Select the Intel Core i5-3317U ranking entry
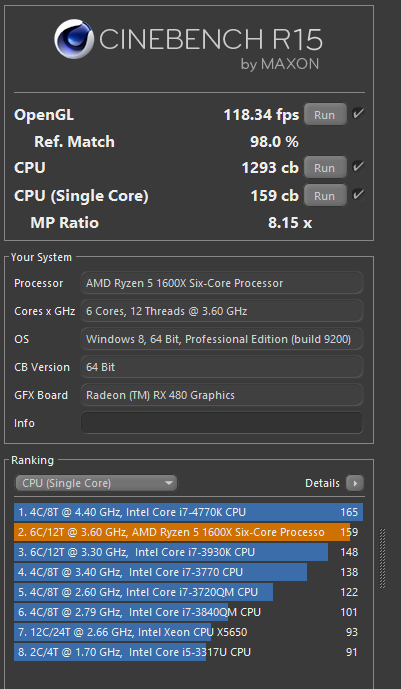This screenshot has width=401, height=689. pyautogui.click(x=188, y=652)
